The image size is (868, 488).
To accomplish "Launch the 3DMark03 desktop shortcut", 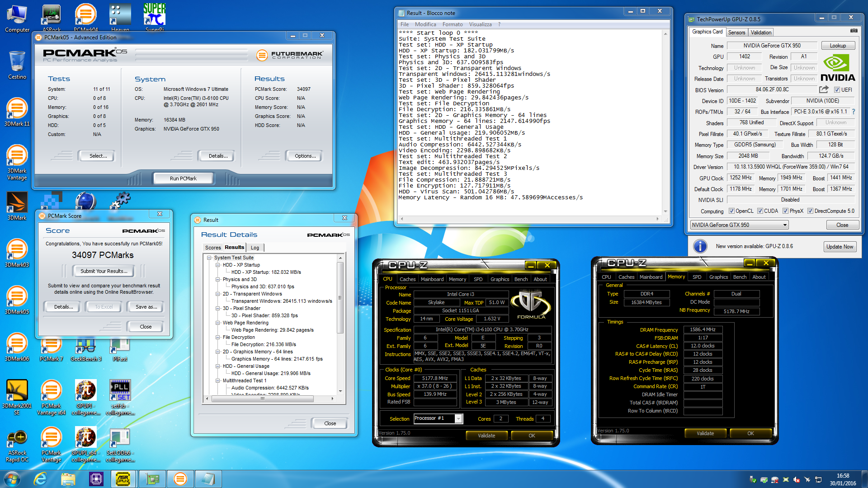I will click(17, 253).
